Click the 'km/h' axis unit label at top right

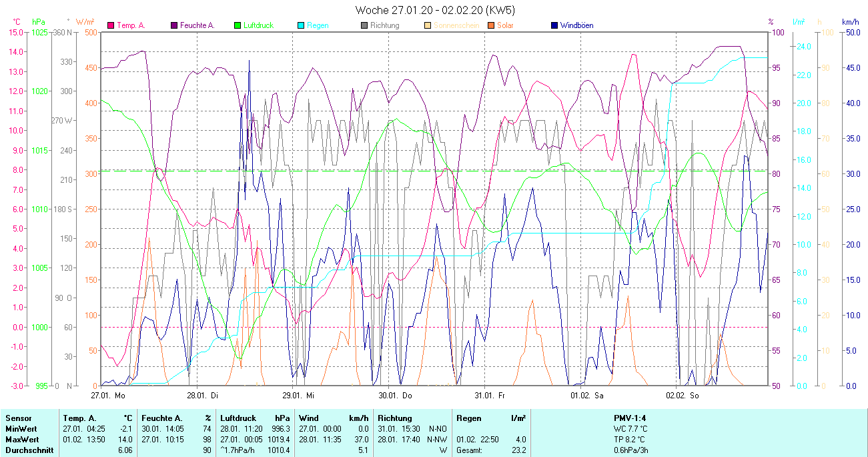click(851, 22)
